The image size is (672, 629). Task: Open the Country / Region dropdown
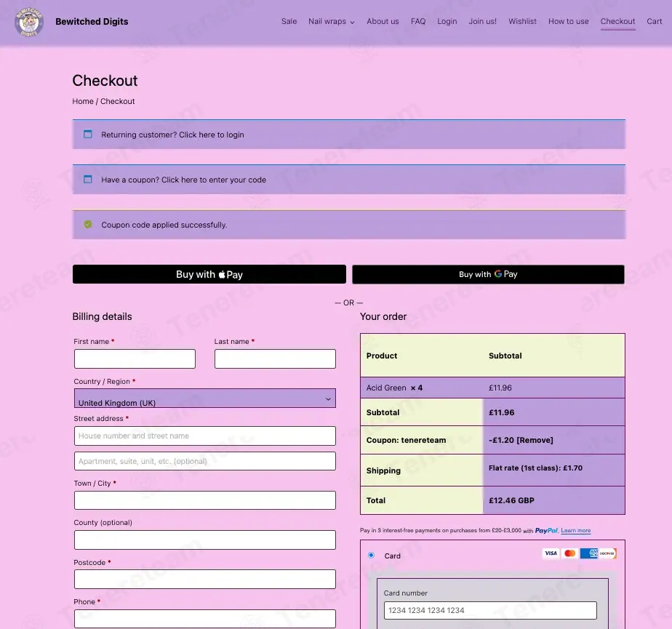coord(204,398)
